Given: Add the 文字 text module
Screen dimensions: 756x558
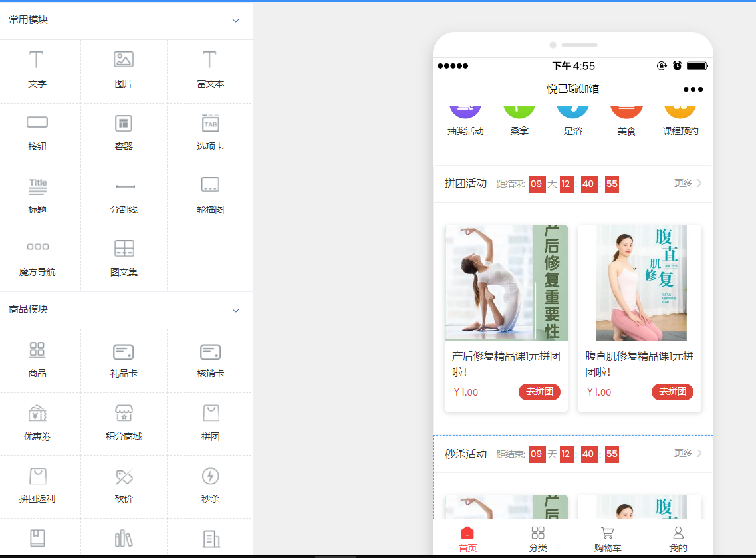Looking at the screenshot, I should [37, 70].
